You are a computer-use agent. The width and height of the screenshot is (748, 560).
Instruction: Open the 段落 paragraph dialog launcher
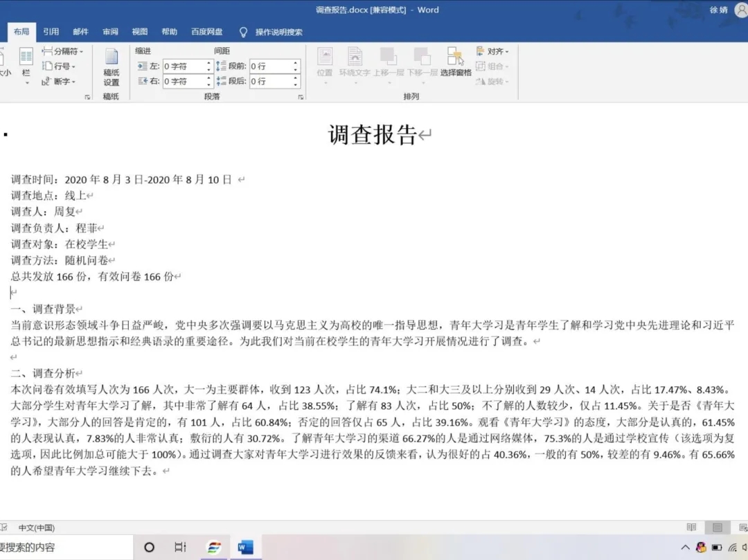pos(300,96)
